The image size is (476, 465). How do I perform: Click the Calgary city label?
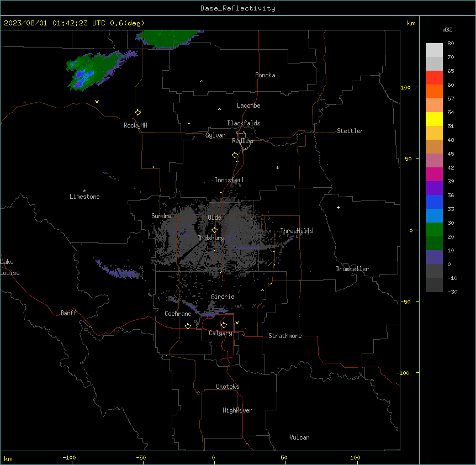click(x=221, y=333)
